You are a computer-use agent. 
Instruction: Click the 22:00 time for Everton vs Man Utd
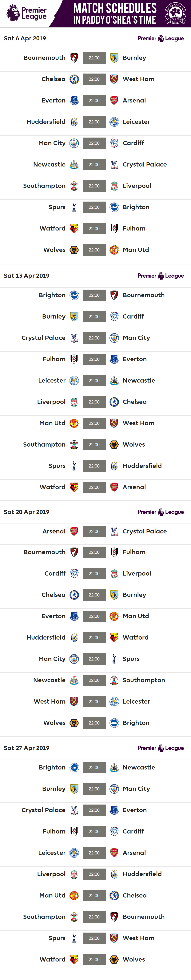click(94, 616)
